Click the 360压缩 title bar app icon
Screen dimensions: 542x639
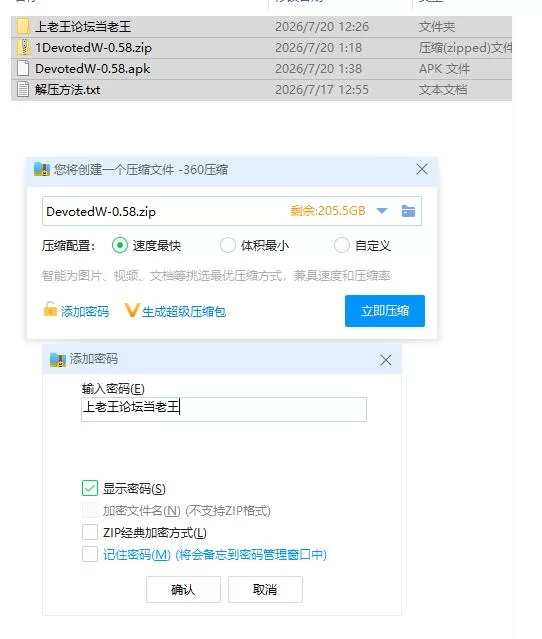pos(42,170)
